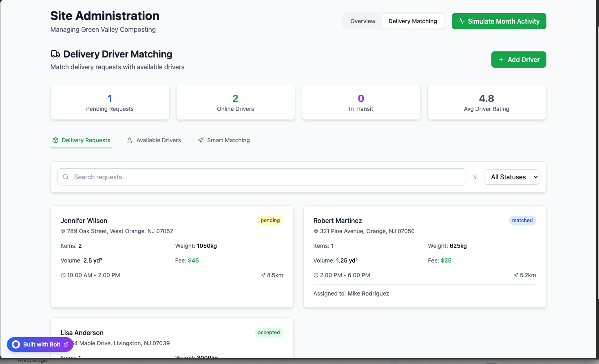Click the person icon on Available Drivers tab
The image size is (599, 364).
coord(130,140)
